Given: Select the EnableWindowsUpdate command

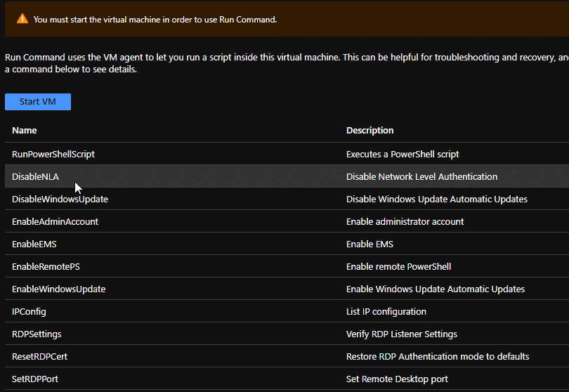Looking at the screenshot, I should (x=59, y=289).
